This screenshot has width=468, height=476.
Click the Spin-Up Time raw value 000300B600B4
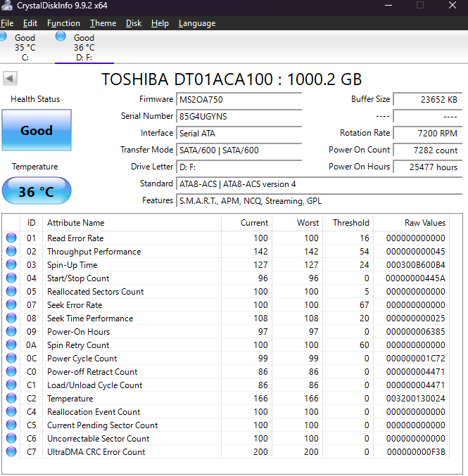coord(415,264)
